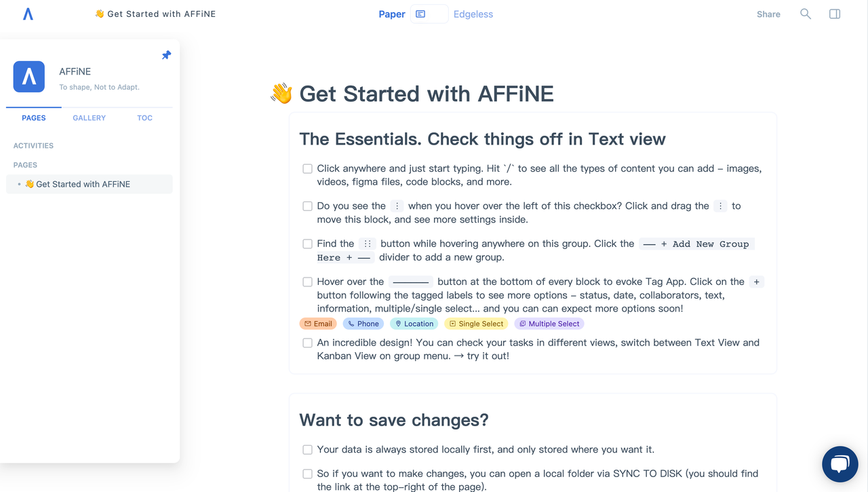The image size is (868, 492).
Task: Toggle the right side panel icon
Action: tap(835, 14)
